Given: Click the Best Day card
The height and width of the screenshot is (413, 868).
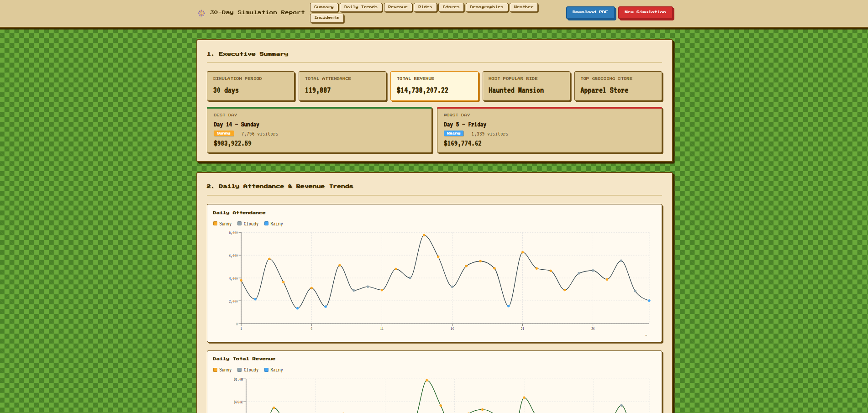Looking at the screenshot, I should tap(320, 130).
